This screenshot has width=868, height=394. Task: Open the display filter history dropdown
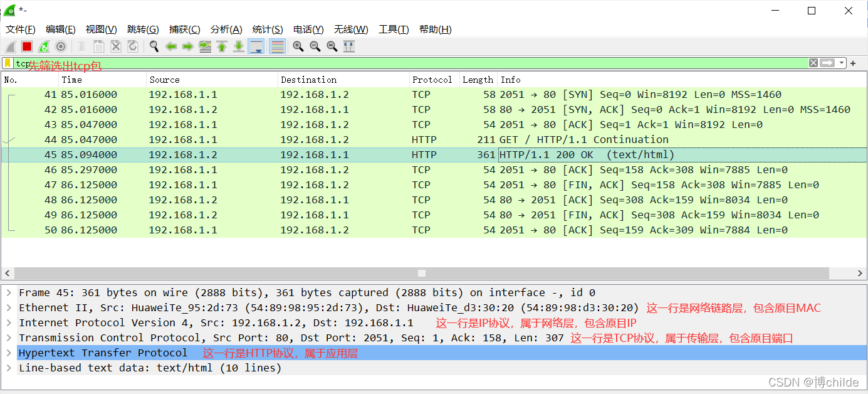pos(842,63)
